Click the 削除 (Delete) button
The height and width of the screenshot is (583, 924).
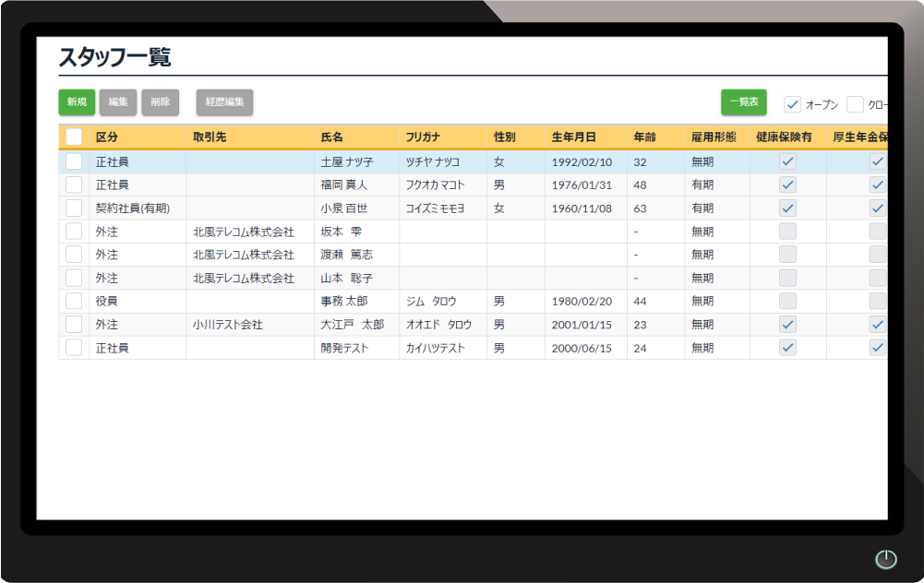(x=160, y=102)
